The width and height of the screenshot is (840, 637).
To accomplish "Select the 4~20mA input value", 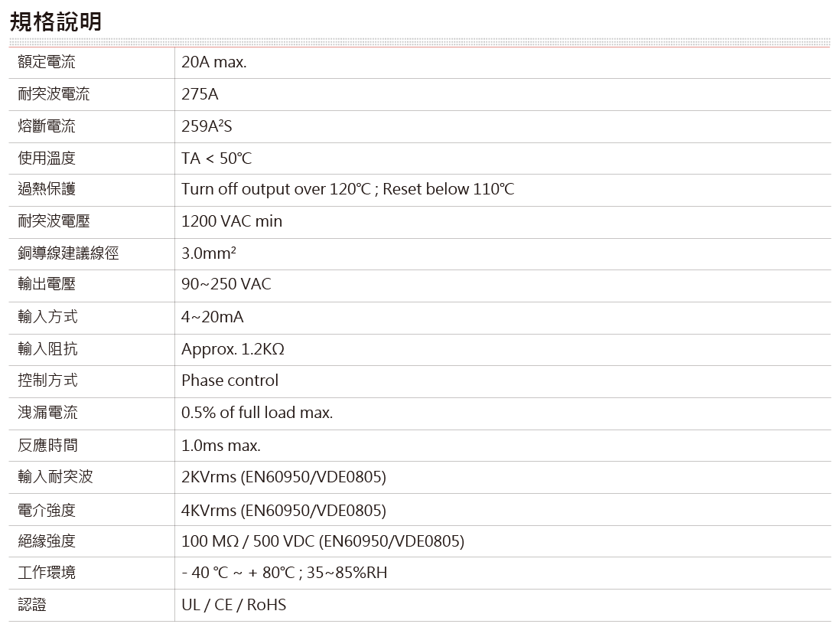I will (212, 317).
